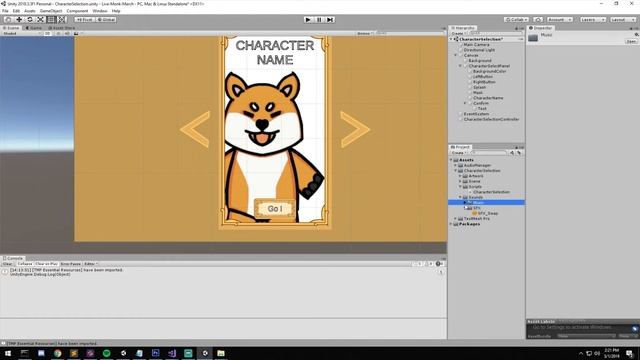Switch to the Game tab

click(x=34, y=28)
